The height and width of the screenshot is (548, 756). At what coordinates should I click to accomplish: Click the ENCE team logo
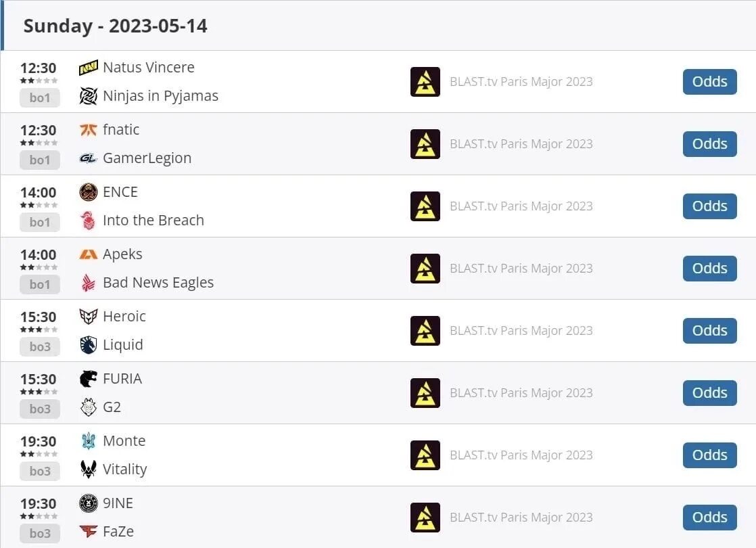point(88,192)
